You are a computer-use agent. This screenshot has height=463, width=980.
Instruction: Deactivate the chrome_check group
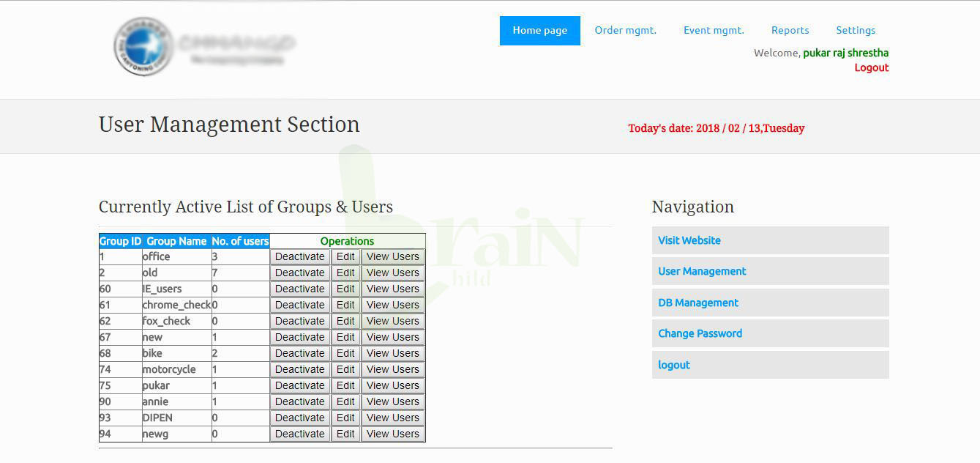pyautogui.click(x=300, y=305)
